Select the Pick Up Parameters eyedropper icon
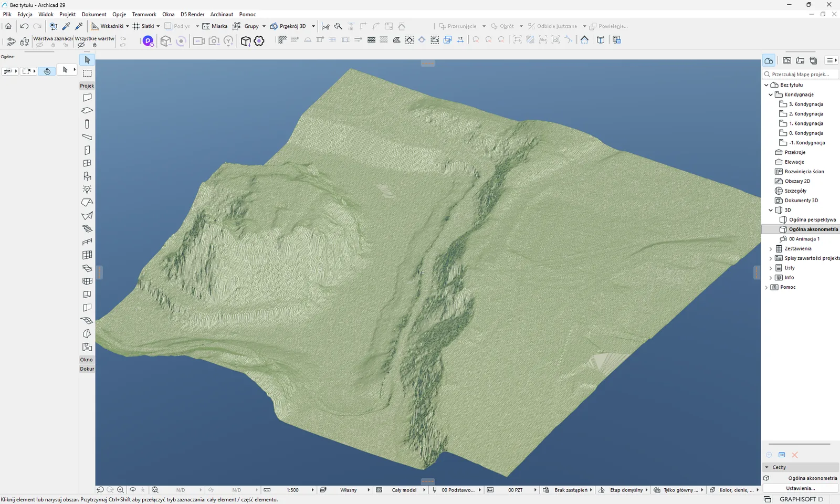The width and height of the screenshot is (840, 504). coord(66,26)
